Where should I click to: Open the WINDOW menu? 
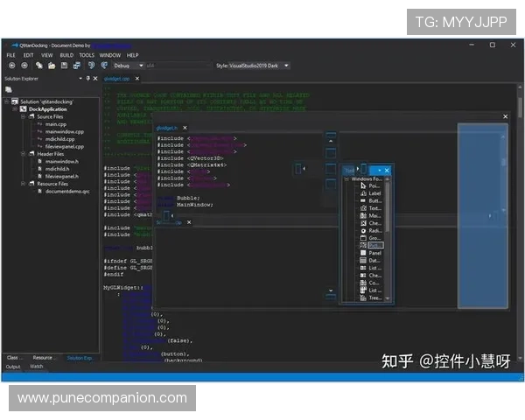point(109,55)
